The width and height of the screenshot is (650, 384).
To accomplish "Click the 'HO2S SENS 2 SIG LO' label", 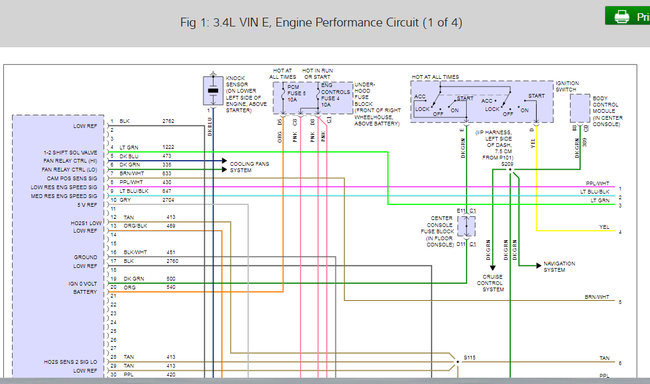I will [x=70, y=362].
